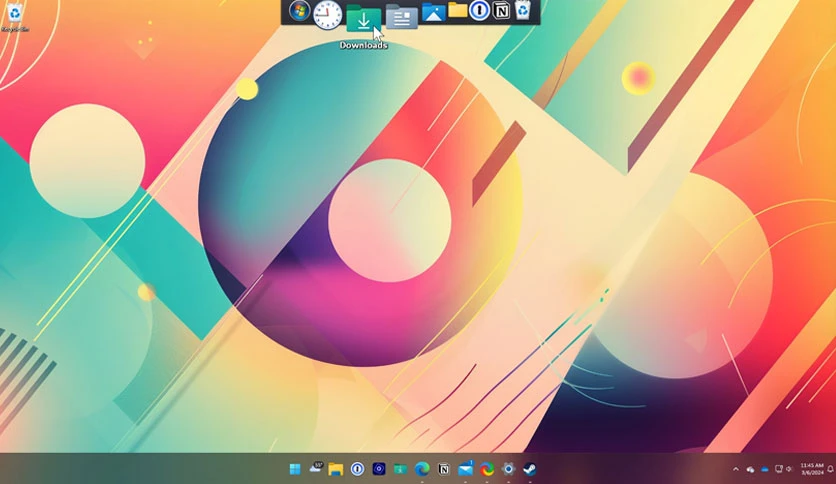Viewport: 836px width, 484px height.
Task: Open the multicolor swirl browser on the taskbar
Action: pyautogui.click(x=487, y=469)
